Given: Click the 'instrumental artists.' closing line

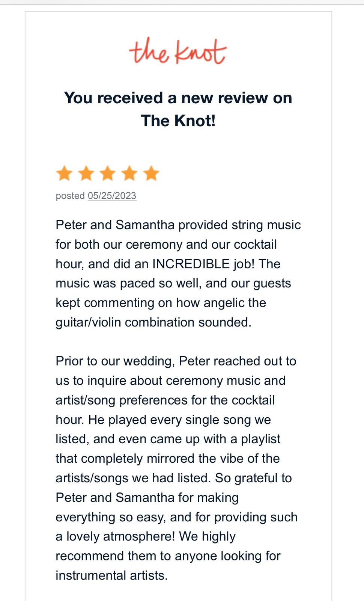Looking at the screenshot, I should point(111,575).
